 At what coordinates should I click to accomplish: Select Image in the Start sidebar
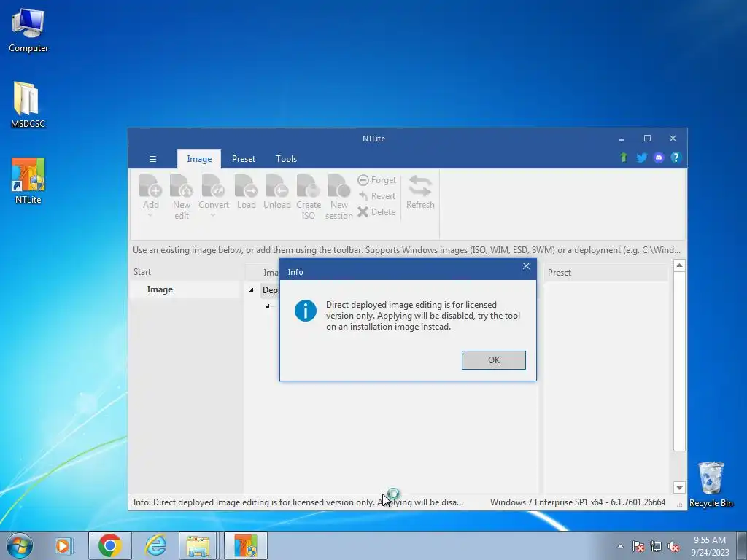(185, 289)
